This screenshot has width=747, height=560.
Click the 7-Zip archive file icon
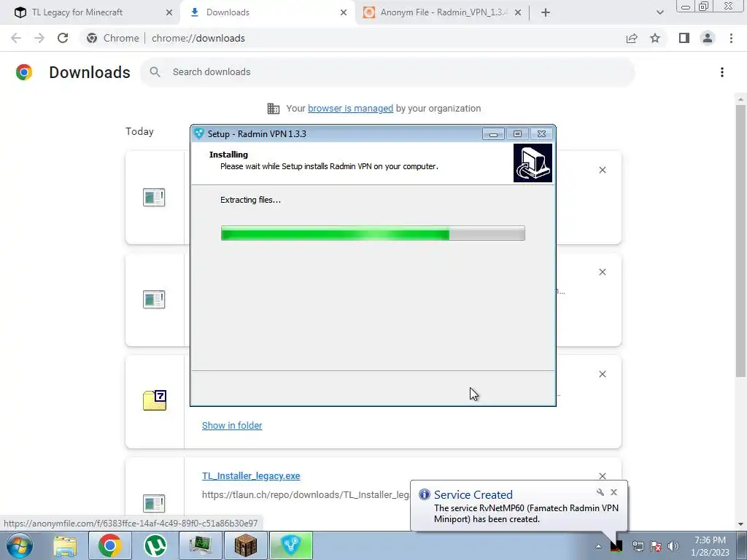tap(155, 400)
